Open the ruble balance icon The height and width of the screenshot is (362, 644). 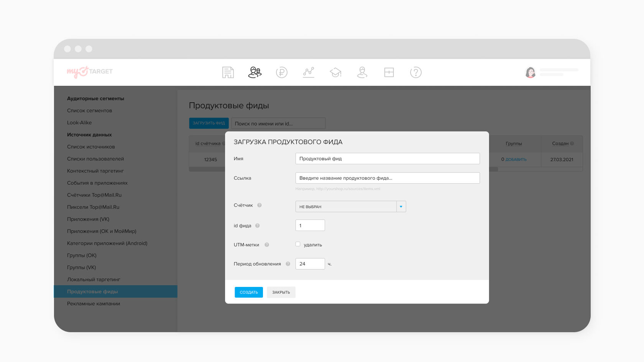pos(281,72)
